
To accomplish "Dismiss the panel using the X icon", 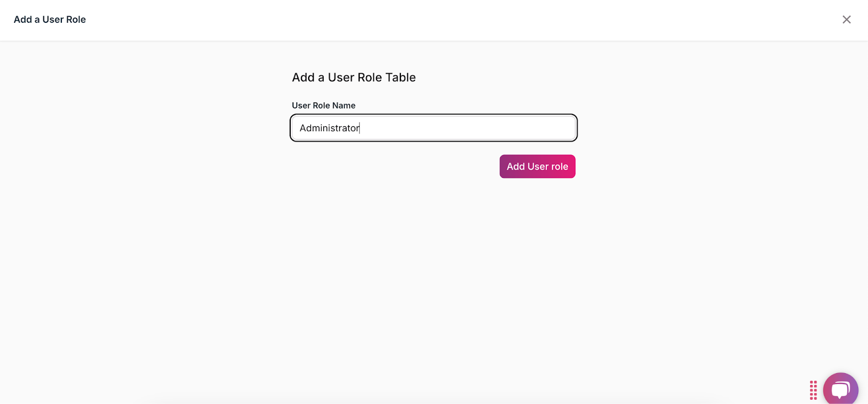I will click(x=846, y=20).
